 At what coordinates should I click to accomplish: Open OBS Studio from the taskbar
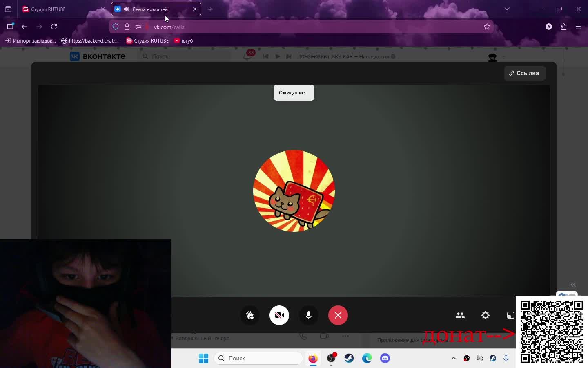[331, 358]
